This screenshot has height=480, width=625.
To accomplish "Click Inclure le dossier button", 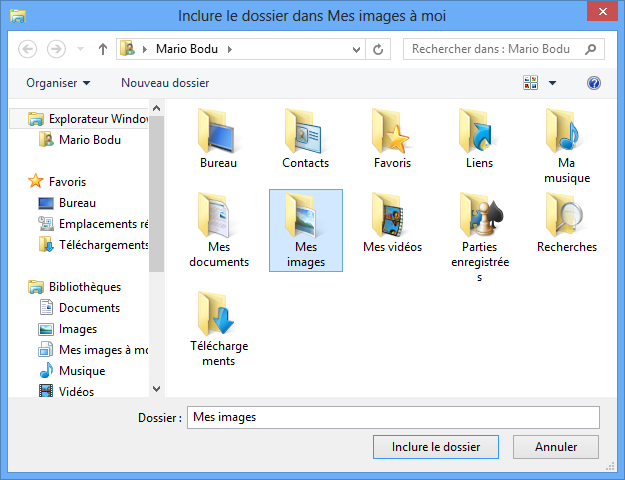I will tap(436, 447).
